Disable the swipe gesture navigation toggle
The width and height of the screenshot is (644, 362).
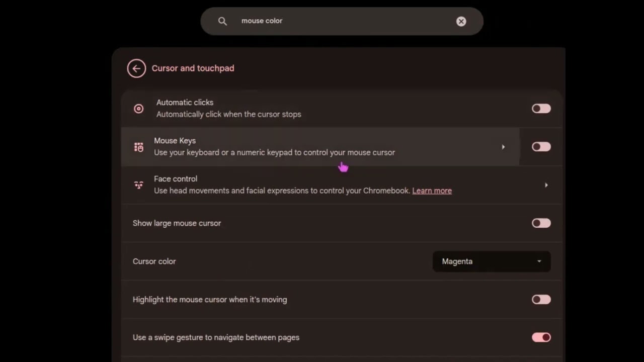pyautogui.click(x=541, y=337)
